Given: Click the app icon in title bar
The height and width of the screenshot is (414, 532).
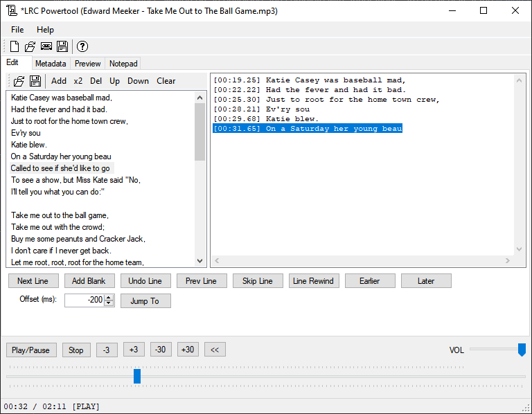Looking at the screenshot, I should (12, 11).
